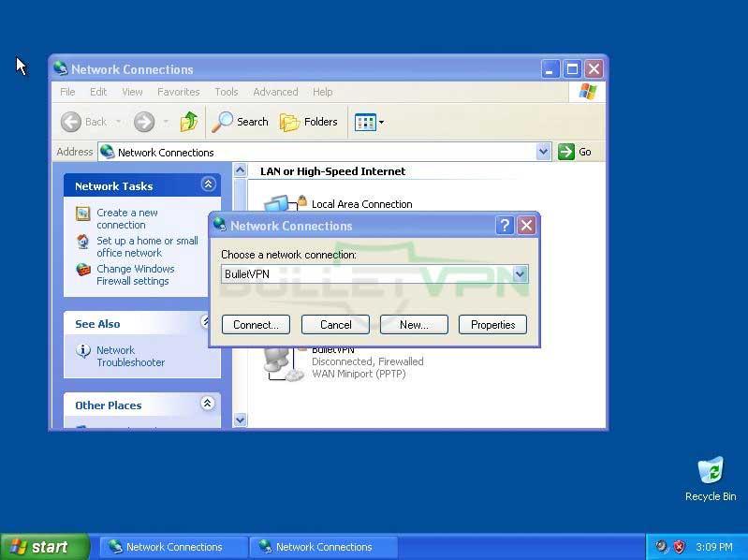Click the taskbar clock showing 3:09 PM
Viewport: 748px width, 560px height.
[x=714, y=547]
